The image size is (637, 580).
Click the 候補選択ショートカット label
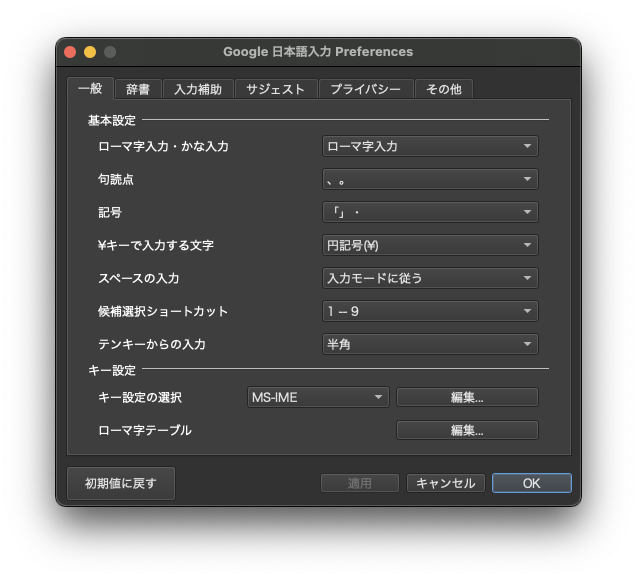[162, 311]
